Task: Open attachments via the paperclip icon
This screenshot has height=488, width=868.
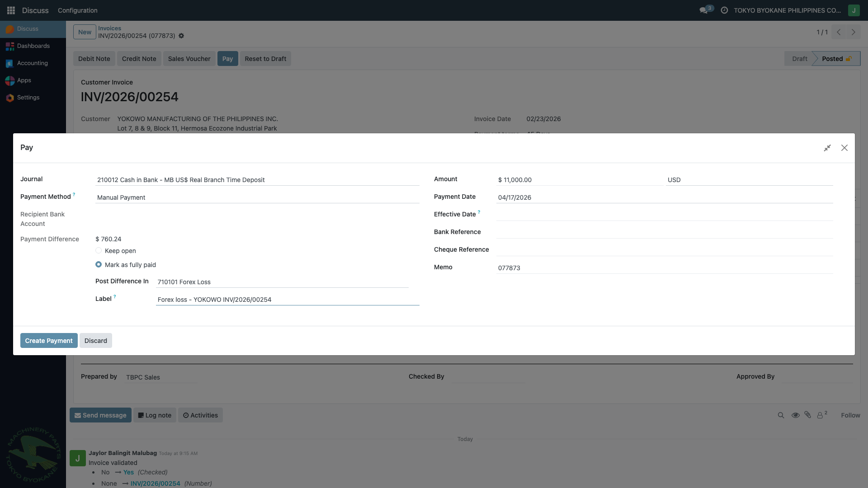Action: [x=808, y=415]
